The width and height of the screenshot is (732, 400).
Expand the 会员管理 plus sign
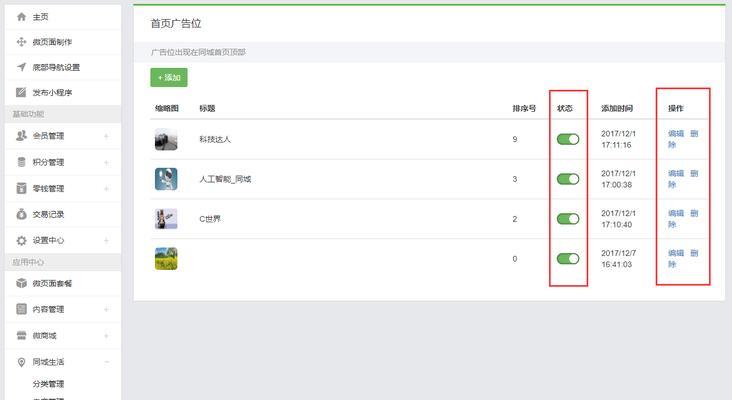coord(106,136)
